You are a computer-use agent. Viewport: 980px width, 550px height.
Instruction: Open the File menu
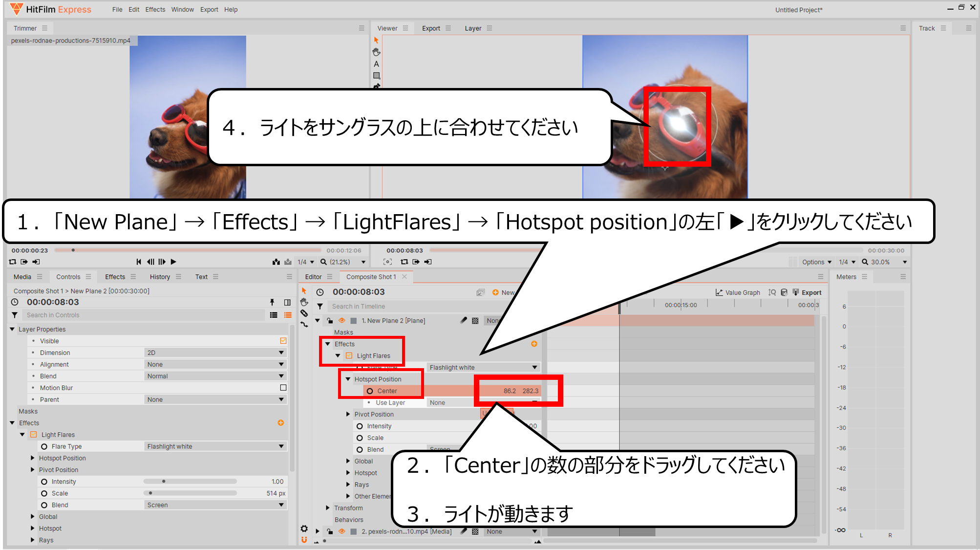click(117, 9)
